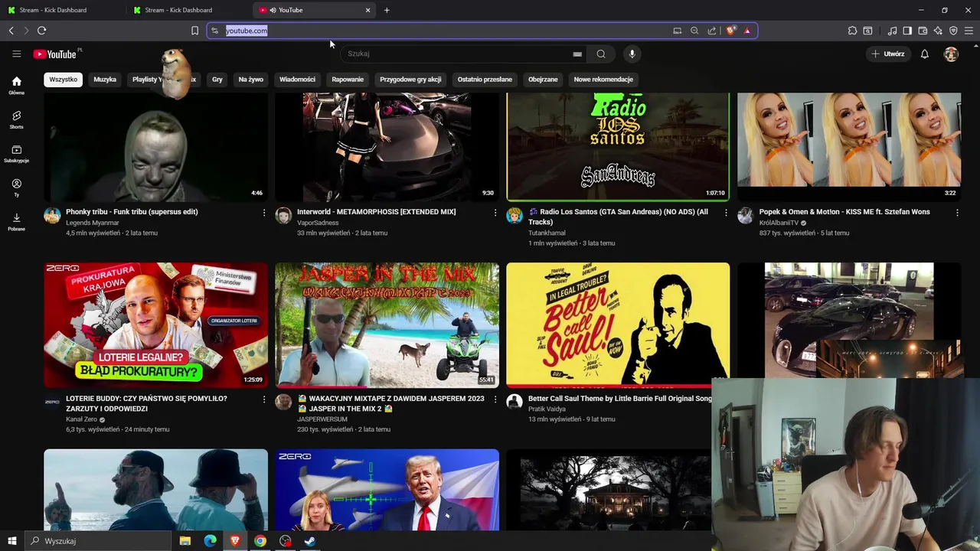980x551 pixels.
Task: Select the Wszystko filter chip
Action: [x=64, y=80]
